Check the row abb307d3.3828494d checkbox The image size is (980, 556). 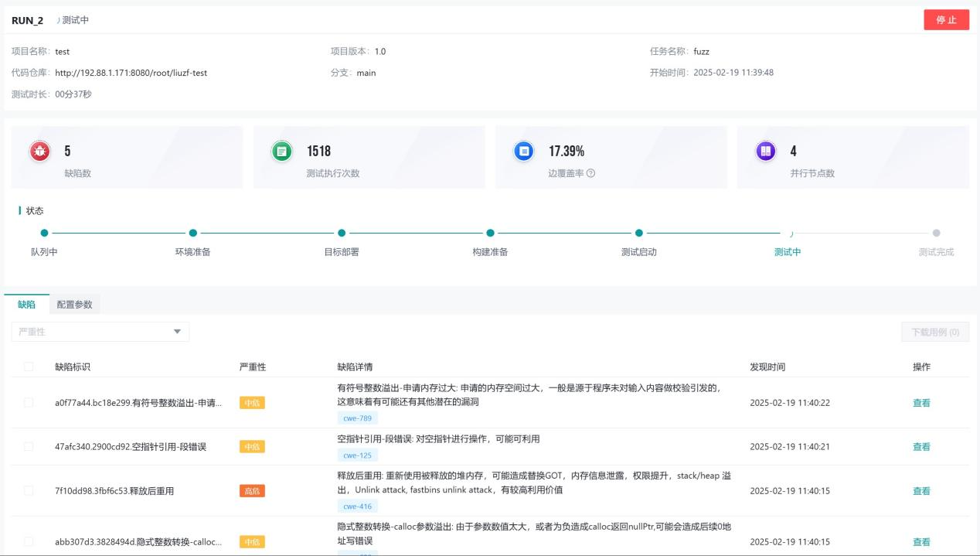point(29,541)
